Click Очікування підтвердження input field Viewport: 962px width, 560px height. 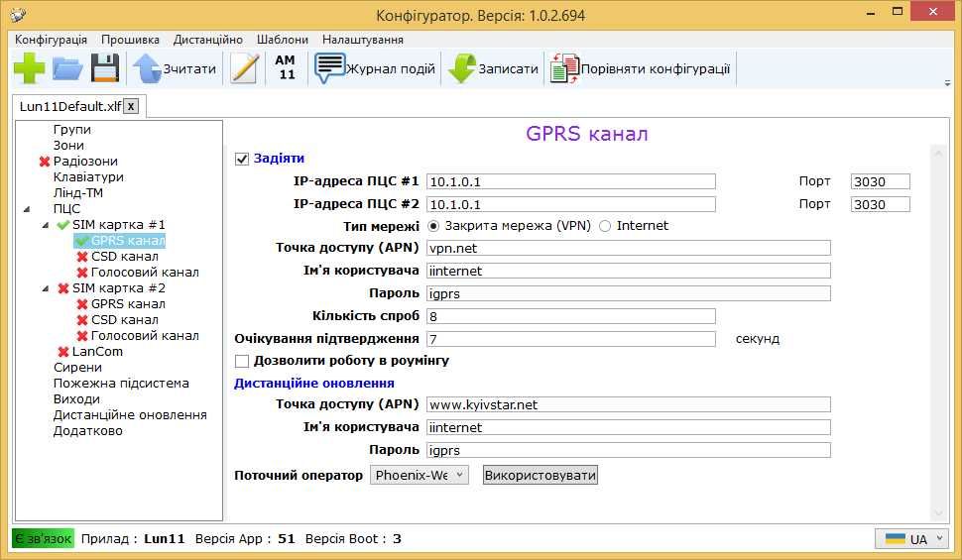[570, 339]
